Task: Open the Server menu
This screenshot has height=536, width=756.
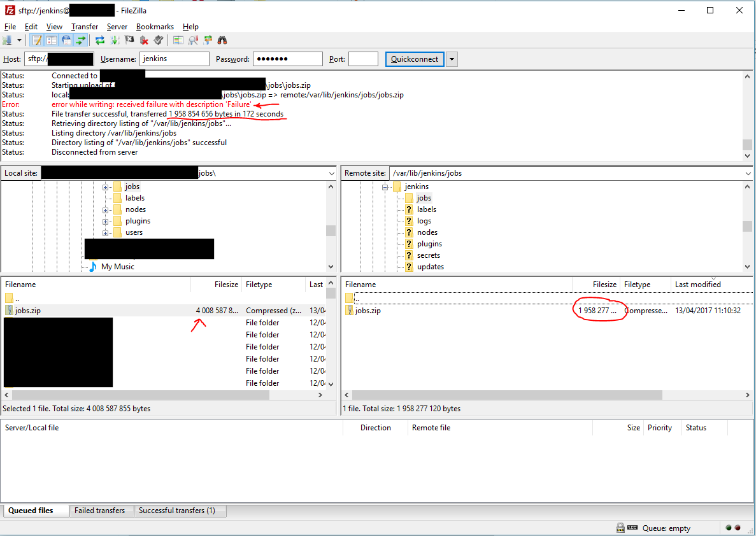Action: point(117,27)
